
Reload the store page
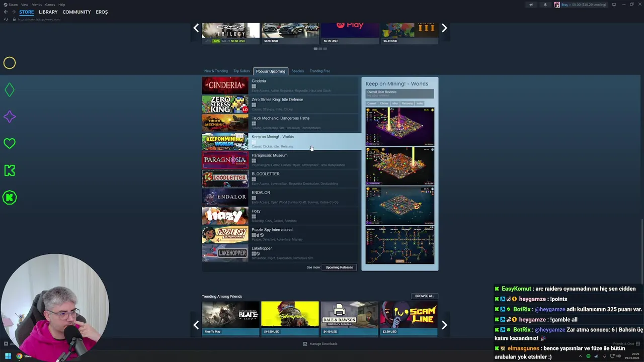6,19
